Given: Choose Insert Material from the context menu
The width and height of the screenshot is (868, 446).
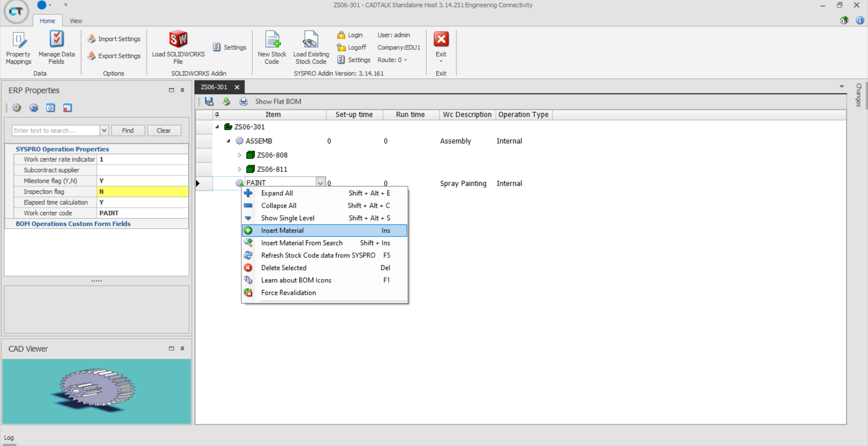Looking at the screenshot, I should 282,230.
